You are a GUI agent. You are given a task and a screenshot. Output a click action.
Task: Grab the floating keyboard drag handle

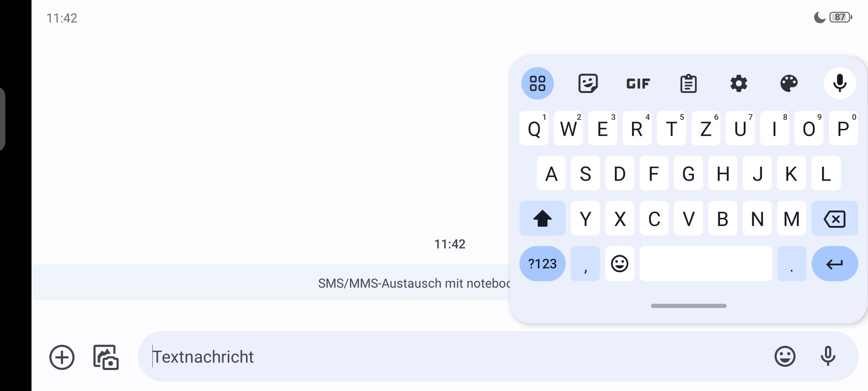[689, 306]
